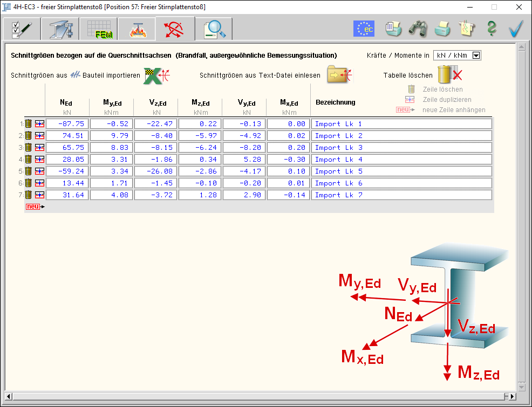This screenshot has height=407, width=532.
Task: Expand the kN / kNm units dropdown
Action: (475, 55)
